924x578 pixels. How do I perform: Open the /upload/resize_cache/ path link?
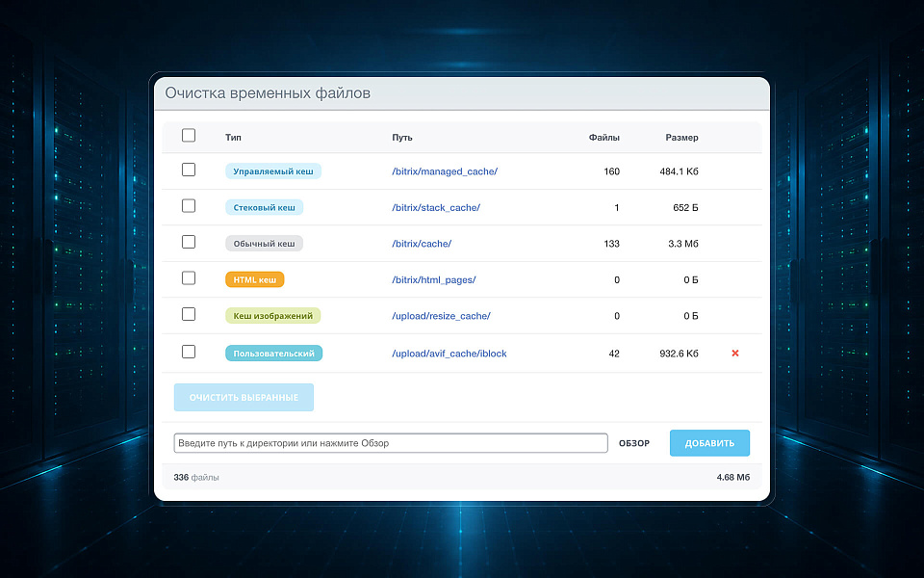tap(442, 316)
